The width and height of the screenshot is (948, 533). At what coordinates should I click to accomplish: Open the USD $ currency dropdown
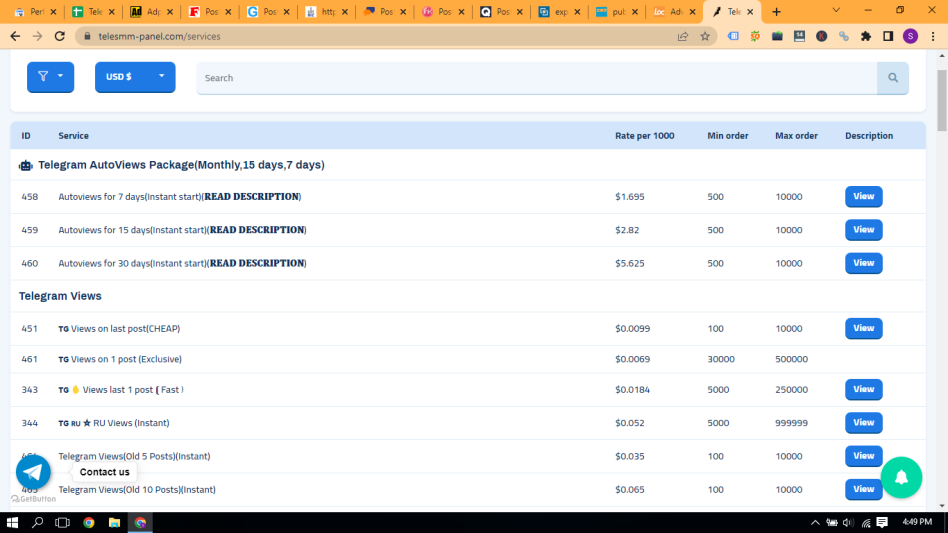[x=135, y=77]
